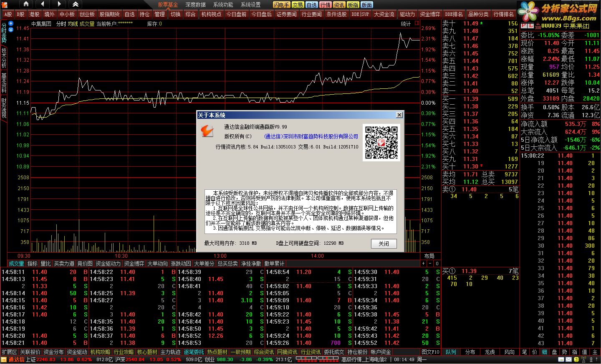The width and height of the screenshot is (601, 364).
Task: Click the 版面 button in the top bar
Action: (367, 5)
